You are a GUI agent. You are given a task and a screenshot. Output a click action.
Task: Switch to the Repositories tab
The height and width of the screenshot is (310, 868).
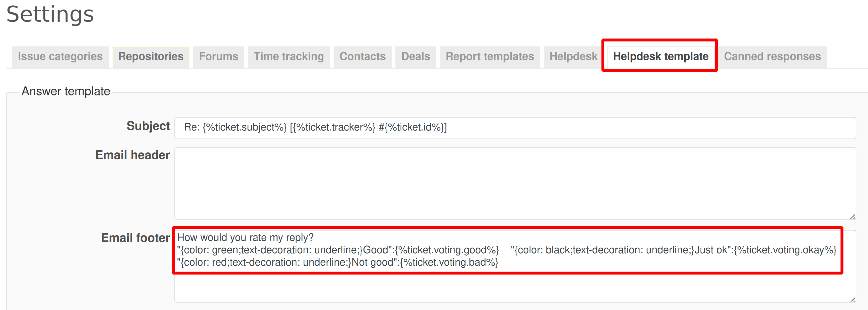coord(151,56)
